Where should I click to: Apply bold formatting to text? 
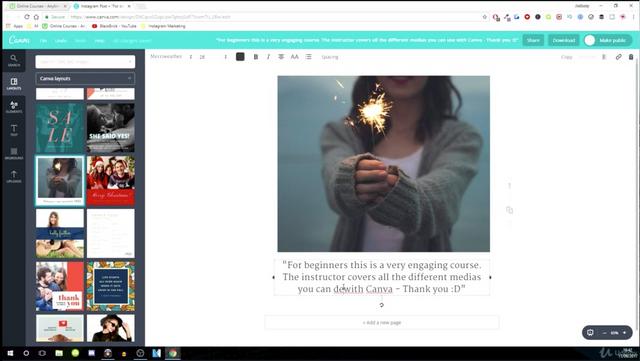pyautogui.click(x=256, y=57)
